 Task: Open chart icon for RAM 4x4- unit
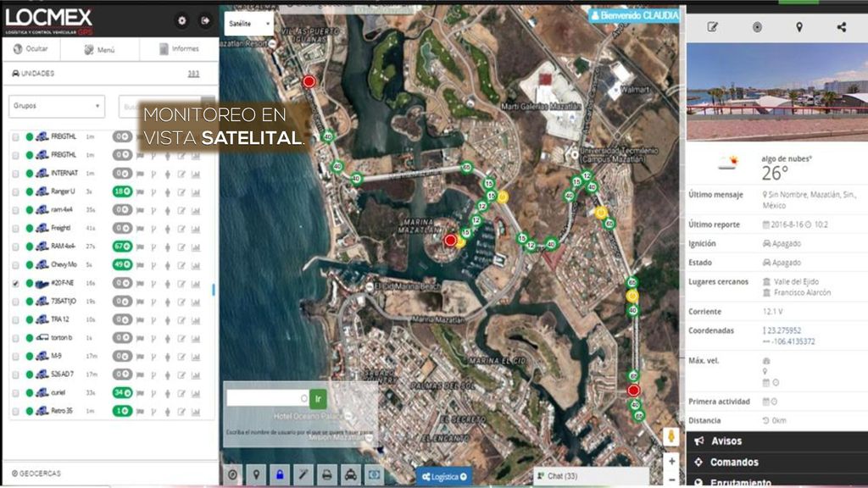click(196, 247)
